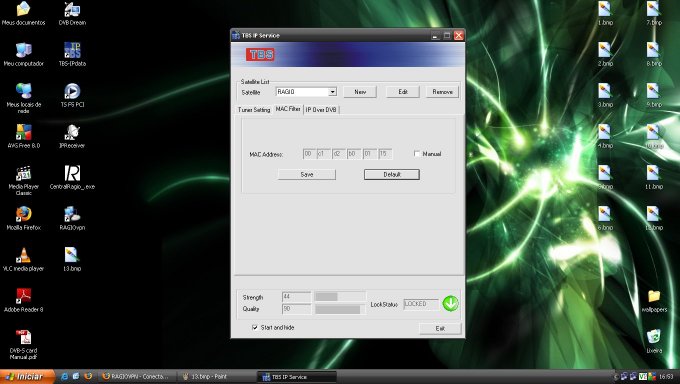Click the MAC address field showing b0
The height and width of the screenshot is (384, 680).
coord(354,154)
